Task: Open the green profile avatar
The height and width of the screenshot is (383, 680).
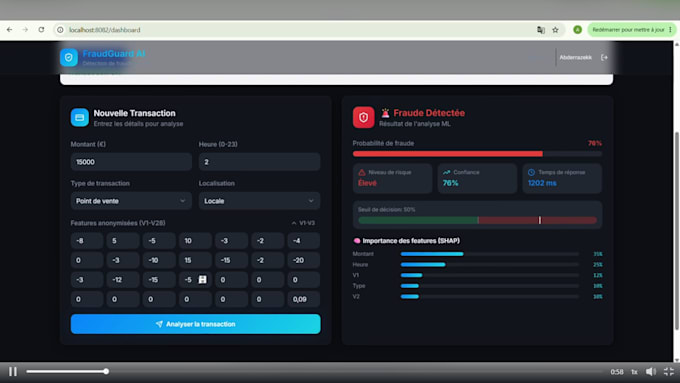Action: tap(577, 30)
